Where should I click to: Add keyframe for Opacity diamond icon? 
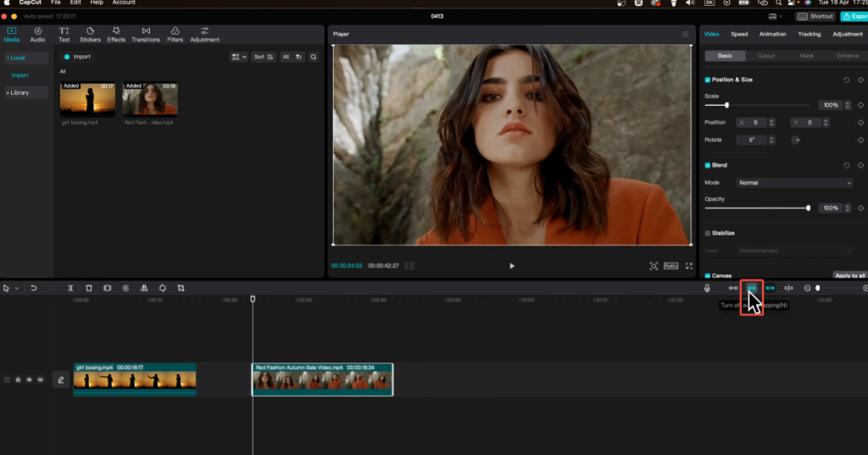(861, 208)
